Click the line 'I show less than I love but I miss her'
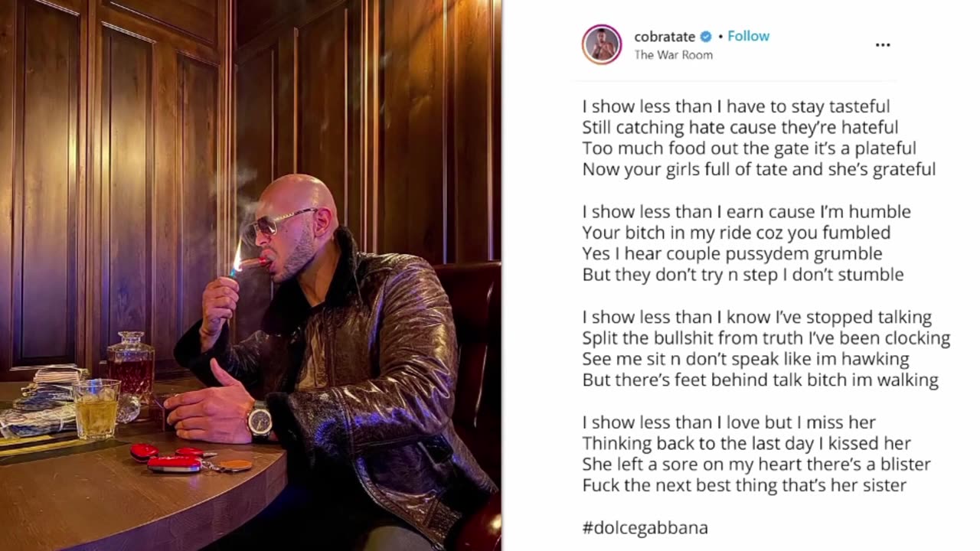Screen dimensions: 980x551 click(x=729, y=422)
